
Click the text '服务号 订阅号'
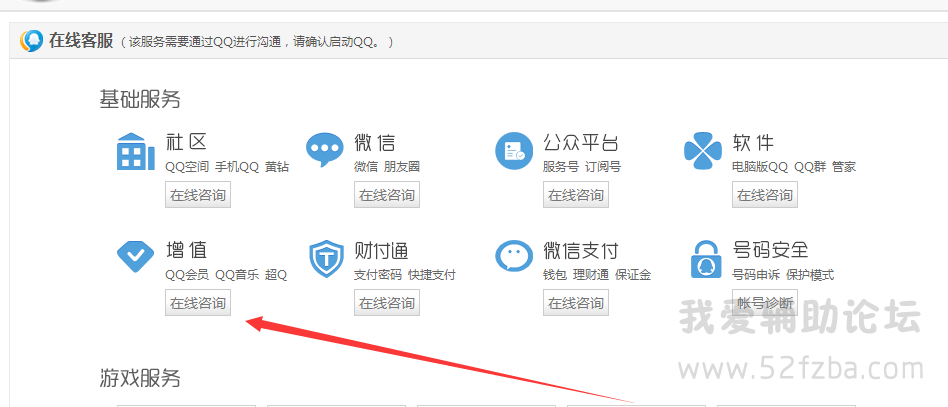click(x=582, y=167)
